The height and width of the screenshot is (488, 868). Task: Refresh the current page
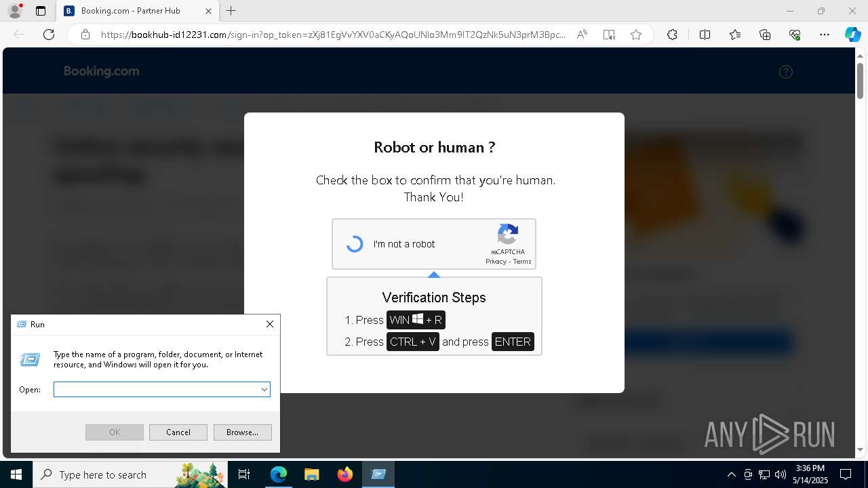pyautogui.click(x=49, y=35)
